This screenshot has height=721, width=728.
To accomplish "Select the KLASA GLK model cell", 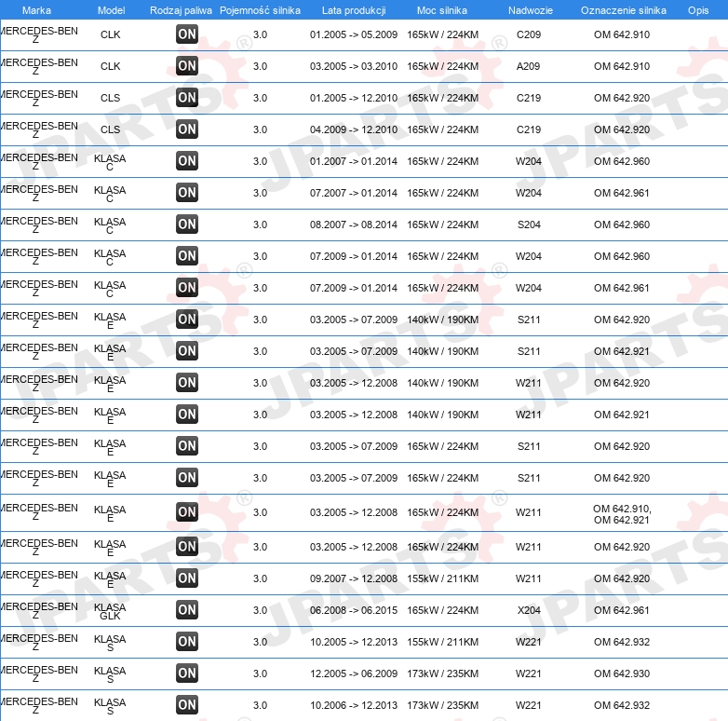I will 110,611.
